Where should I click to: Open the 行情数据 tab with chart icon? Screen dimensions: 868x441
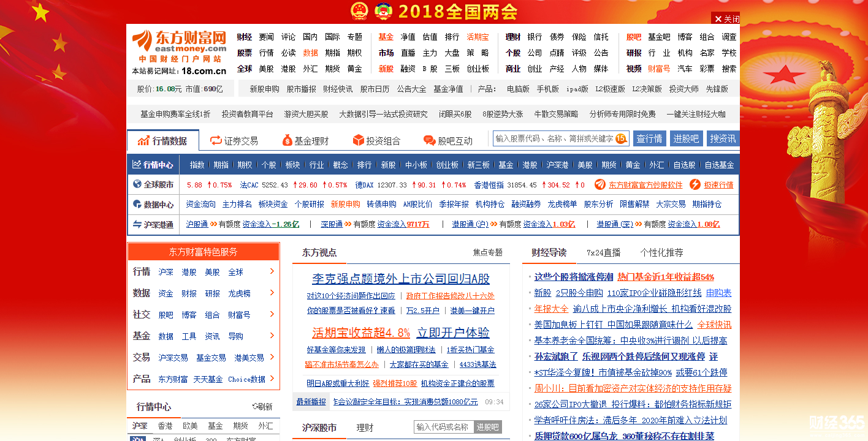pos(163,140)
